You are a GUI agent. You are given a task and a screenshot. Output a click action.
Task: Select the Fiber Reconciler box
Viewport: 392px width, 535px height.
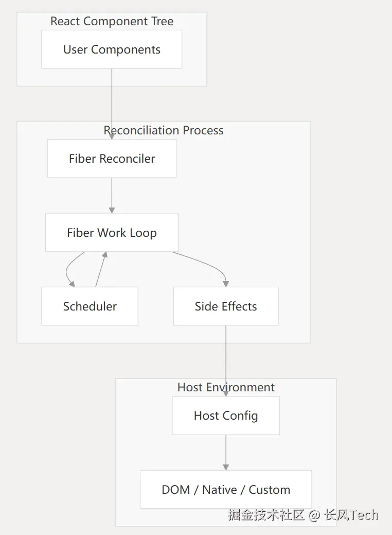pos(112,159)
